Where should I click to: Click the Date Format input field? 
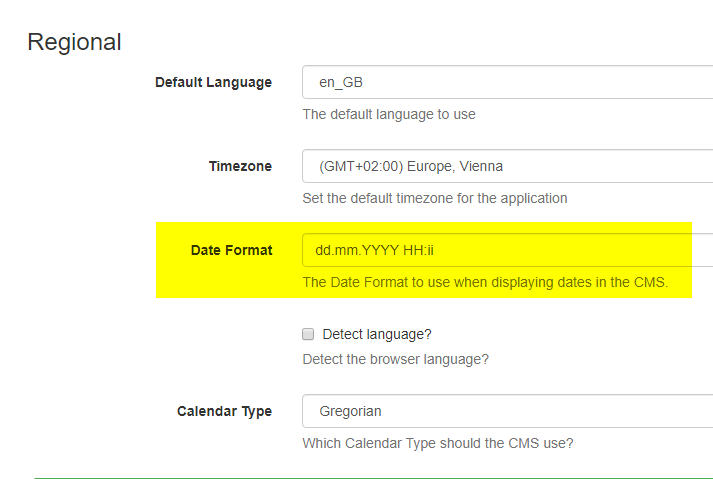coord(507,250)
